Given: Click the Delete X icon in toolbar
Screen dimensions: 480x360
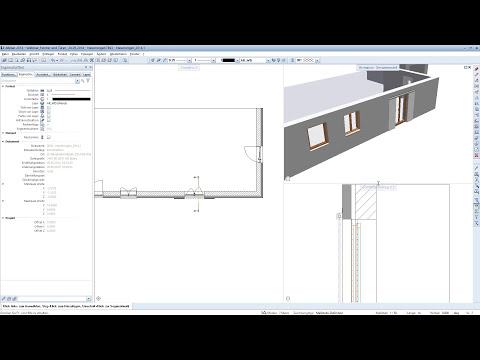Looking at the screenshot, I should coord(92,60).
